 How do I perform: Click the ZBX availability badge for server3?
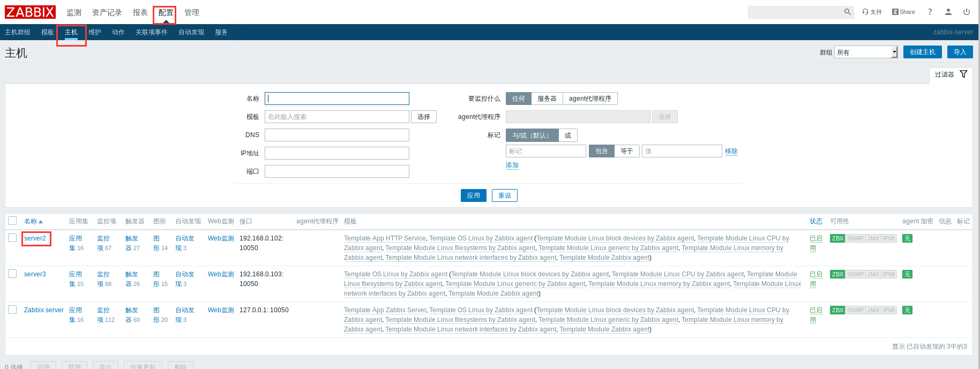click(x=837, y=274)
